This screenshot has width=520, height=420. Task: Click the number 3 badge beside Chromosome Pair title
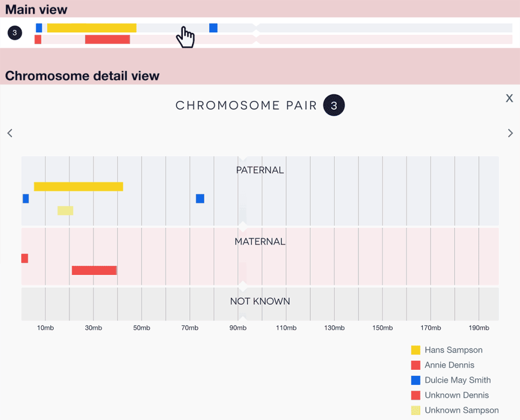tap(334, 106)
